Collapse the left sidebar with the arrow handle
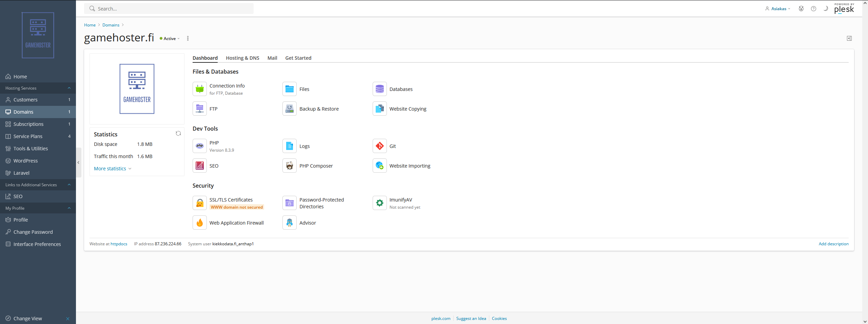The height and width of the screenshot is (324, 868). pos(78,163)
